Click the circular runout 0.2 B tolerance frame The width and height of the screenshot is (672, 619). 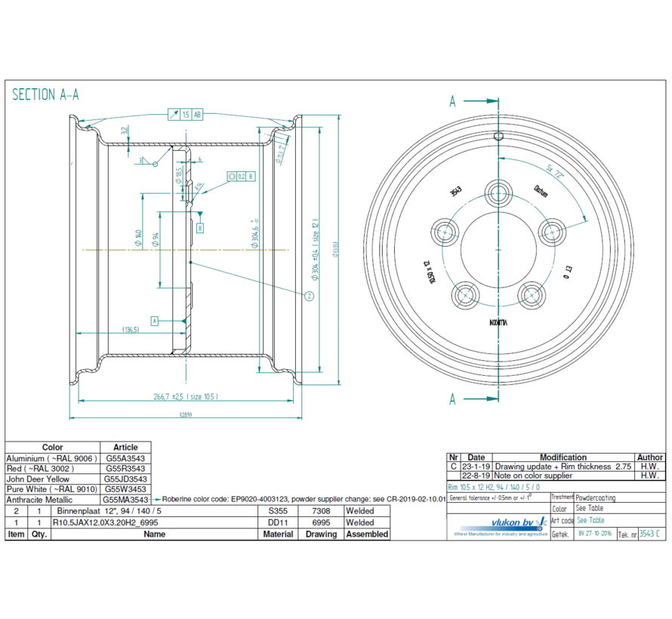(x=240, y=177)
